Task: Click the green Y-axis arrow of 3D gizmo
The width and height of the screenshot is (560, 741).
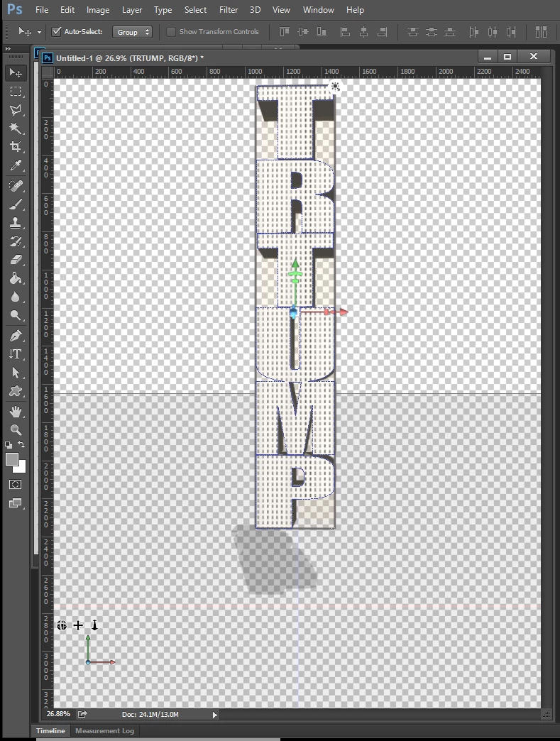Action: 295,263
